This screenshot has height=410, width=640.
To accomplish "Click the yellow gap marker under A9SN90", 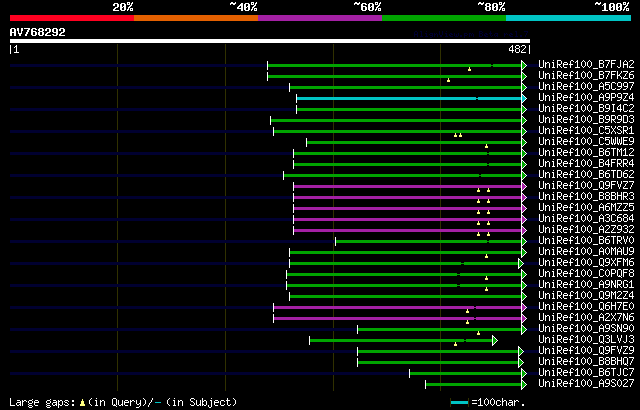I will pyautogui.click(x=478, y=333).
